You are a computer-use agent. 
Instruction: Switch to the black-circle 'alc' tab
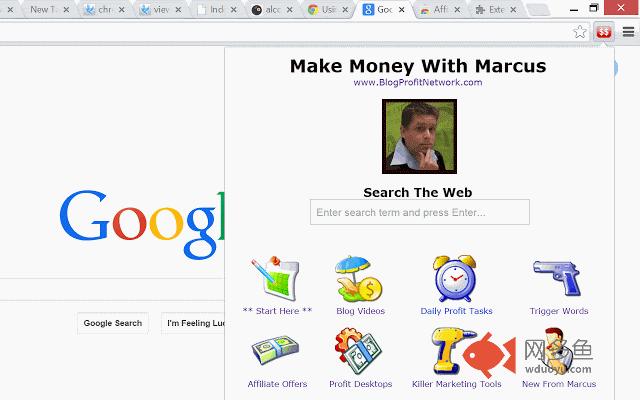pyautogui.click(x=267, y=9)
